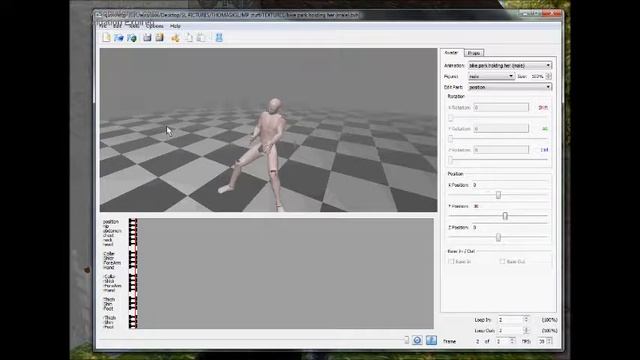640x360 pixels.
Task: Click the Y Rotation input field
Action: (501, 129)
